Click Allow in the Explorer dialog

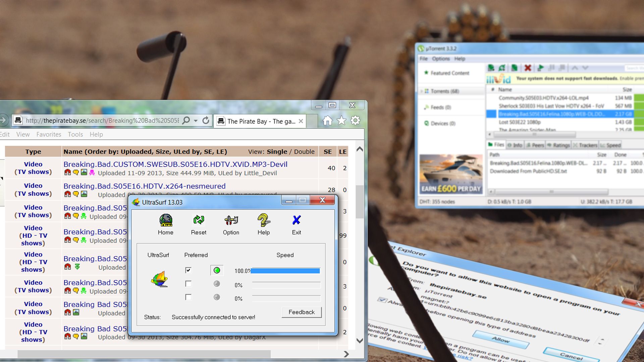500,340
